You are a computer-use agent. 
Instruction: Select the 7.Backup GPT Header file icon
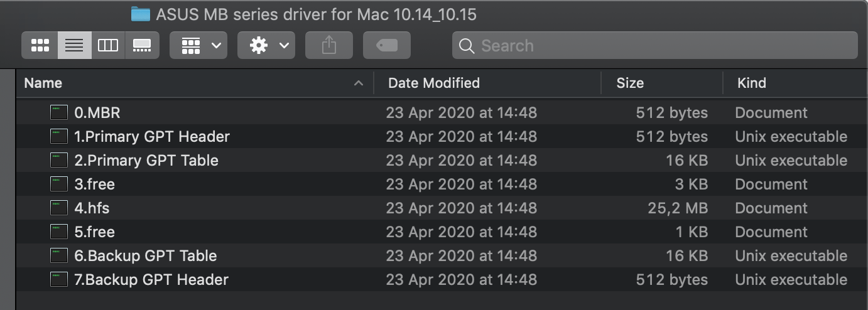tap(59, 280)
